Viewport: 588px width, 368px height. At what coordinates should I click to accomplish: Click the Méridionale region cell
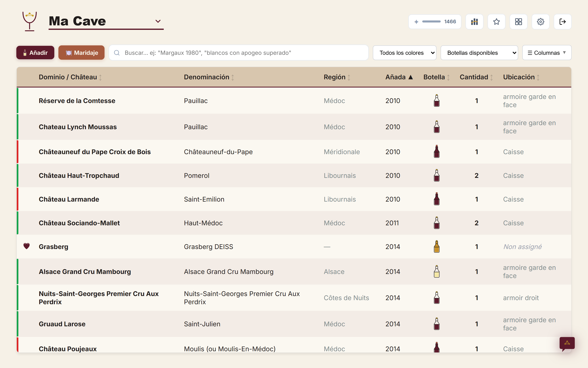click(342, 152)
